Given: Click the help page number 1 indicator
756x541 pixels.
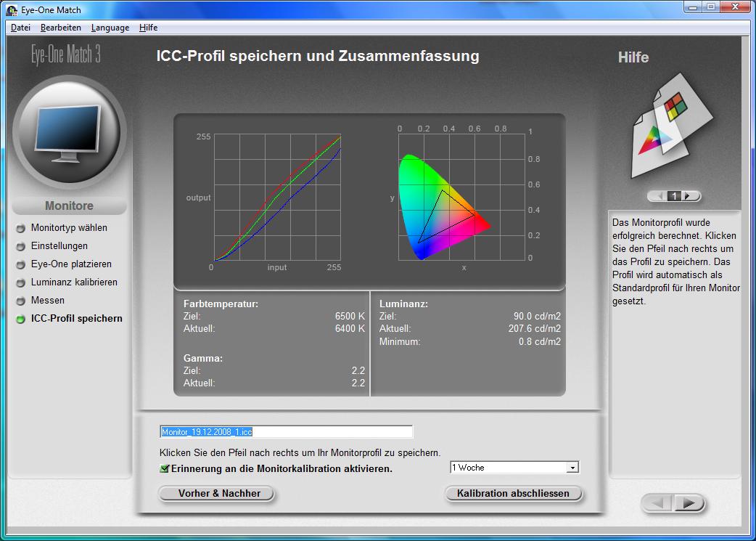Looking at the screenshot, I should click(675, 196).
